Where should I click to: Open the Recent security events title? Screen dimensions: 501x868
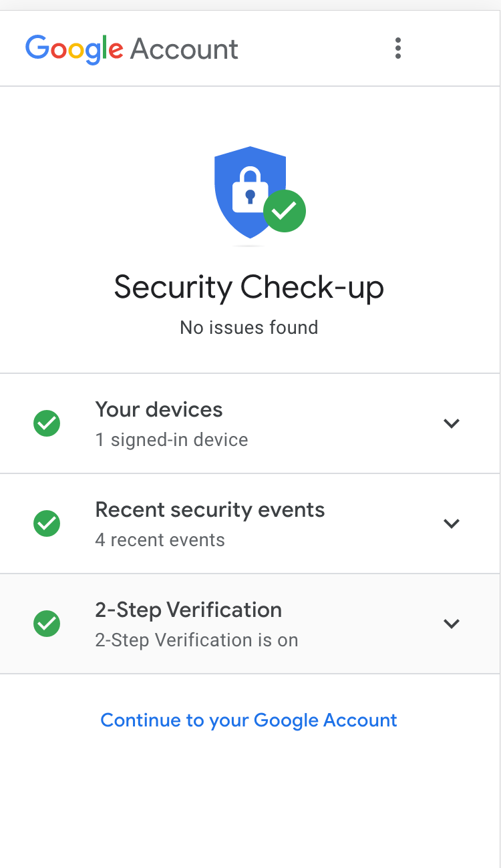pos(210,509)
